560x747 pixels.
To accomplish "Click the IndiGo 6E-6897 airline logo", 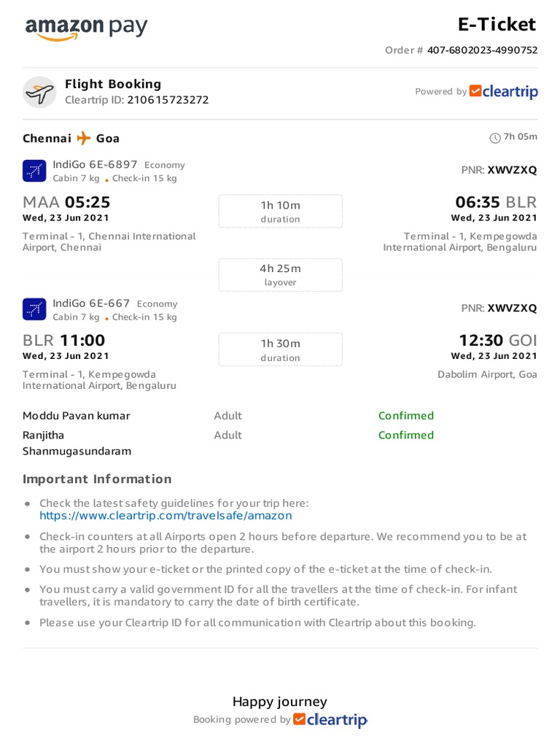I will [x=34, y=171].
